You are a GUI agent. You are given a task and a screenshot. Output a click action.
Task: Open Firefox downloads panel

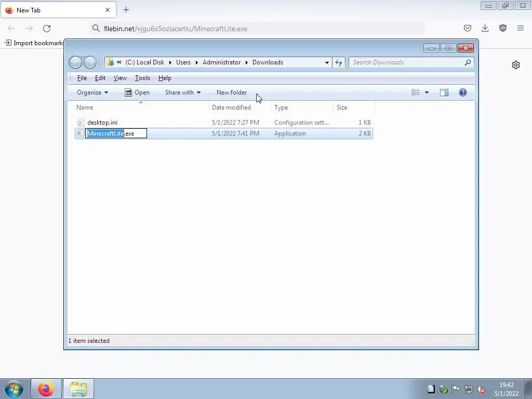485,28
